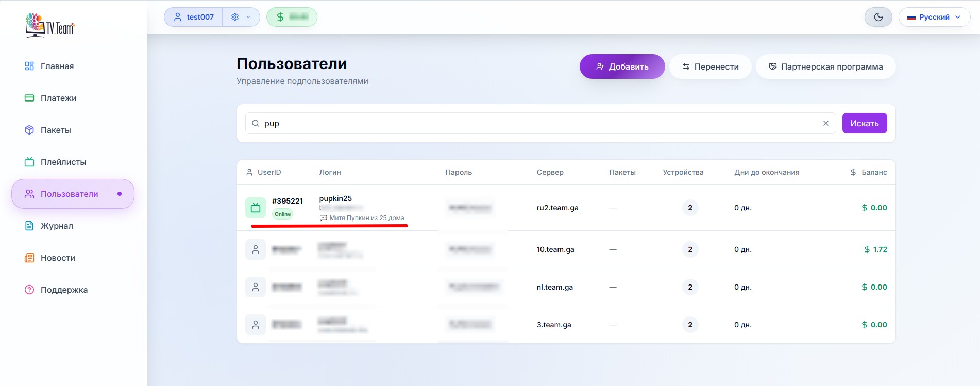Open Главная in the sidebar
Image resolution: width=980 pixels, height=386 pixels.
(x=57, y=66)
